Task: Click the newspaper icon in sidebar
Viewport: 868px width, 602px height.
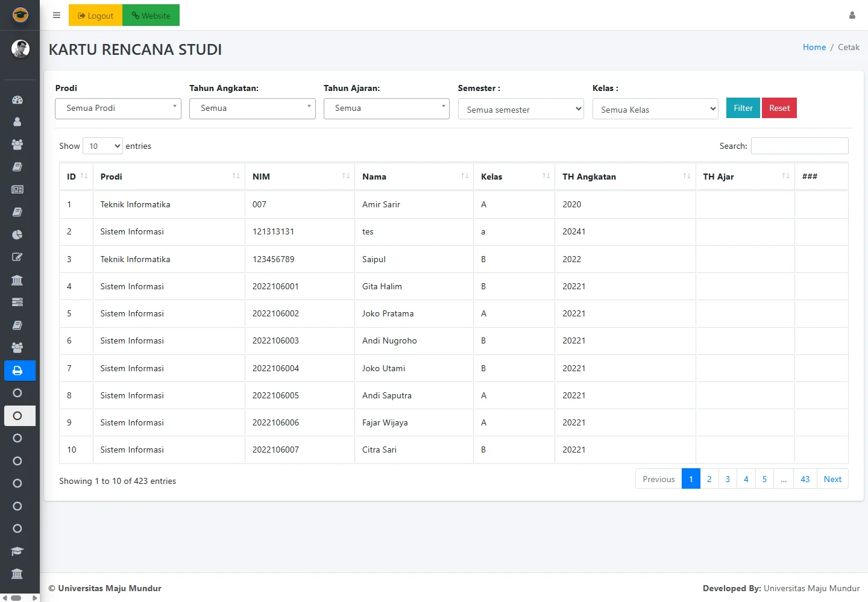Action: tap(17, 189)
